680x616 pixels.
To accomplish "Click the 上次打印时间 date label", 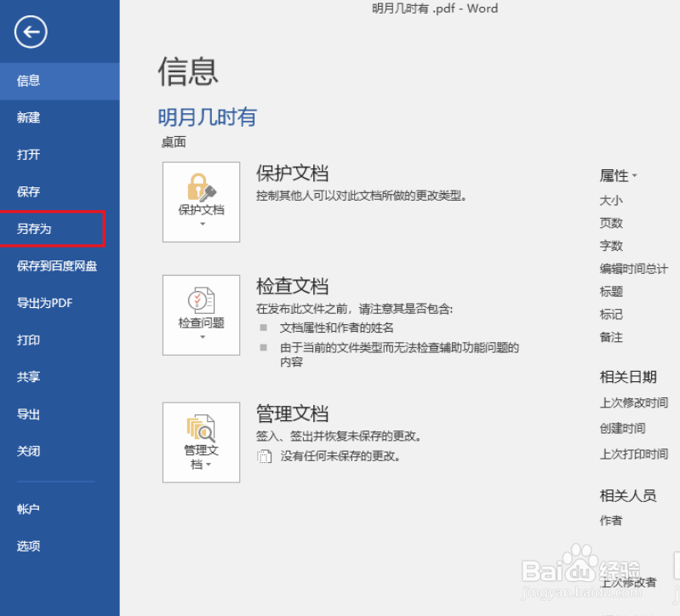I will pos(633,453).
